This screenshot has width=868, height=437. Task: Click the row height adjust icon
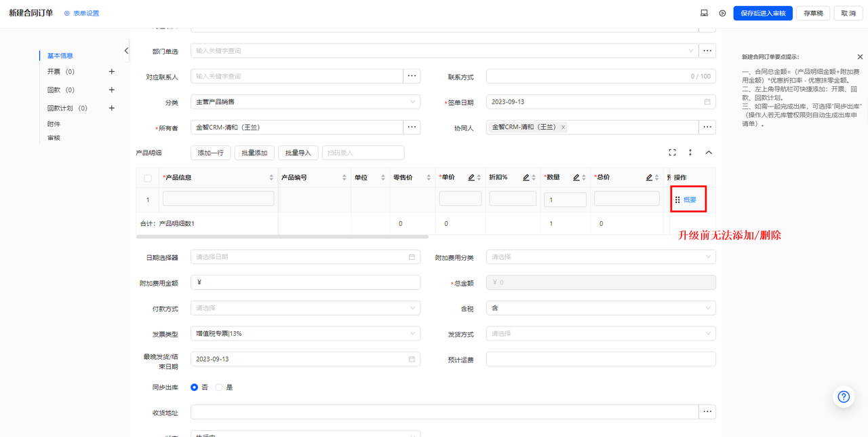(690, 153)
